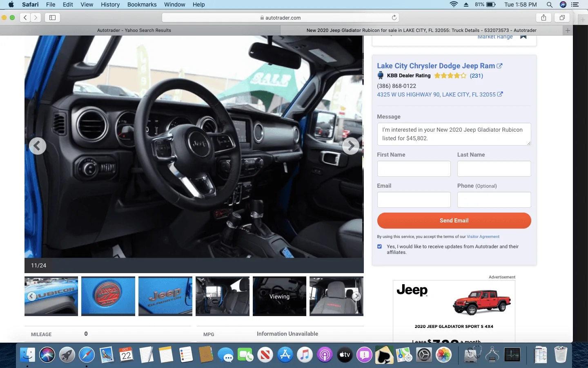The image size is (588, 368).
Task: Open Photos from the Dock
Action: pos(443,355)
